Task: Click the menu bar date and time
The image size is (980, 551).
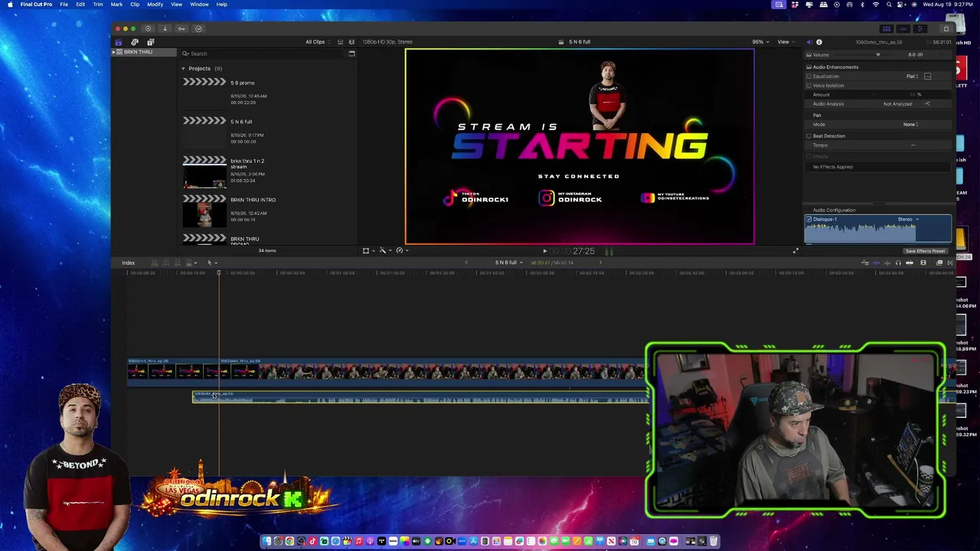Action: pos(948,5)
